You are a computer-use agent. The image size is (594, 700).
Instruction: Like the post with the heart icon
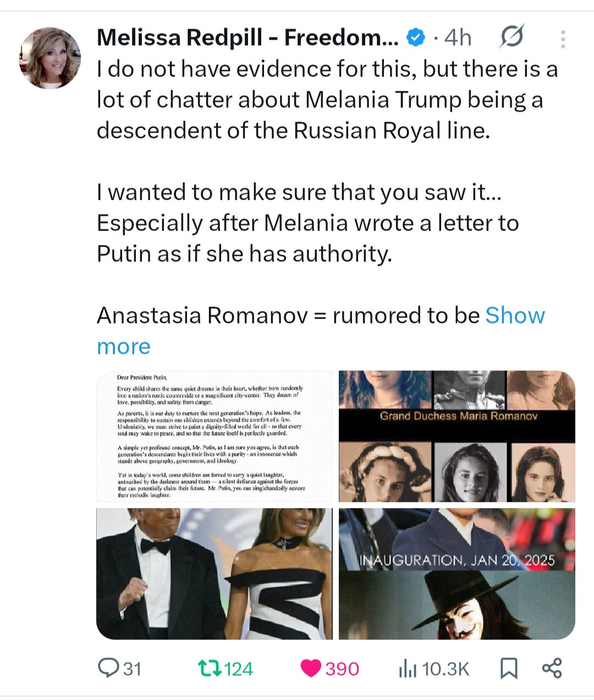(x=311, y=668)
